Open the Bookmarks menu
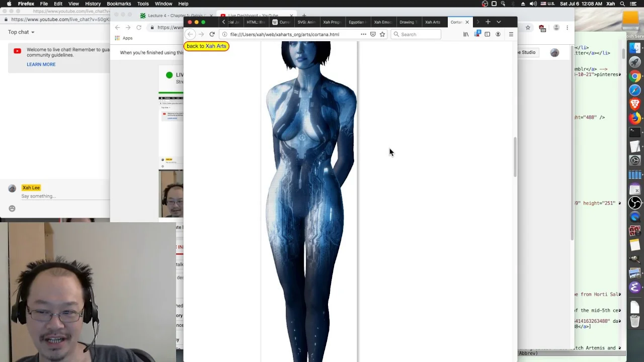Viewport: 644px width, 362px height. (x=119, y=4)
